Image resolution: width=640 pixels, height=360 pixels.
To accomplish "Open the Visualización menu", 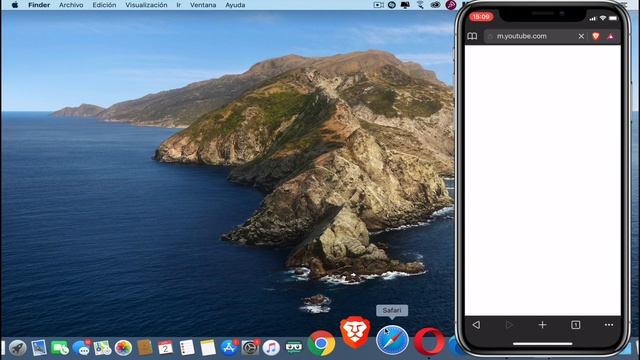I will click(x=146, y=5).
